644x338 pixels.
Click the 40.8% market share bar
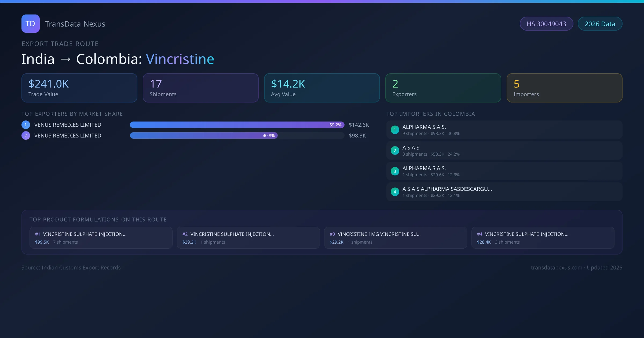[x=203, y=135]
